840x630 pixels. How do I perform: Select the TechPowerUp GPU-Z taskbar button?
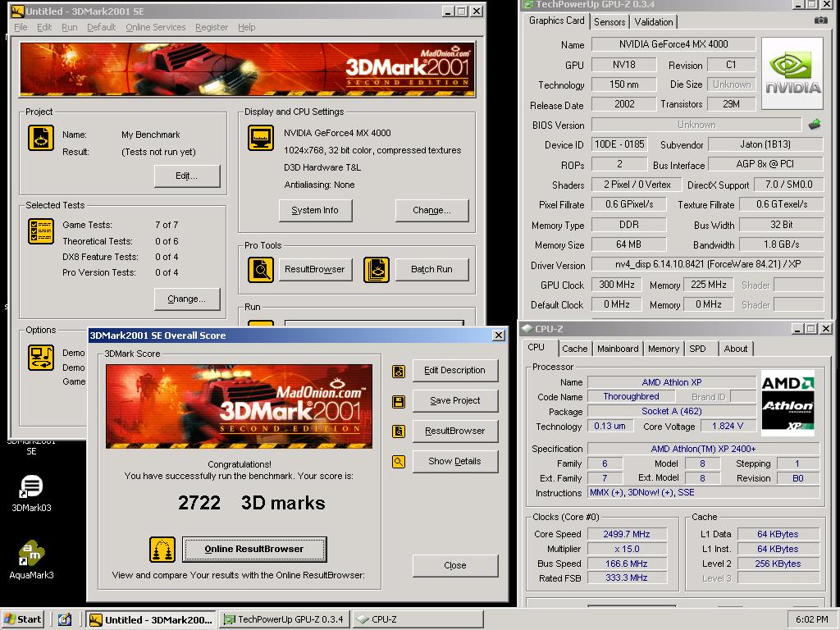point(285,620)
